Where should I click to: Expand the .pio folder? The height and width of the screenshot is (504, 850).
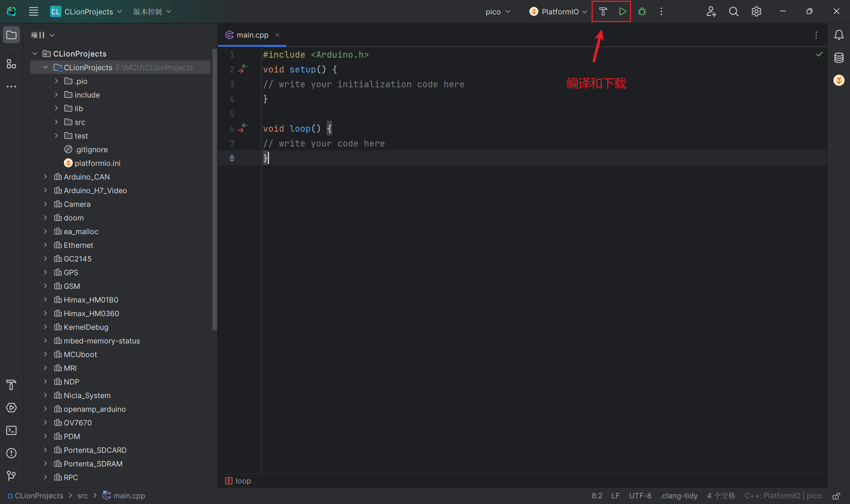pos(56,81)
